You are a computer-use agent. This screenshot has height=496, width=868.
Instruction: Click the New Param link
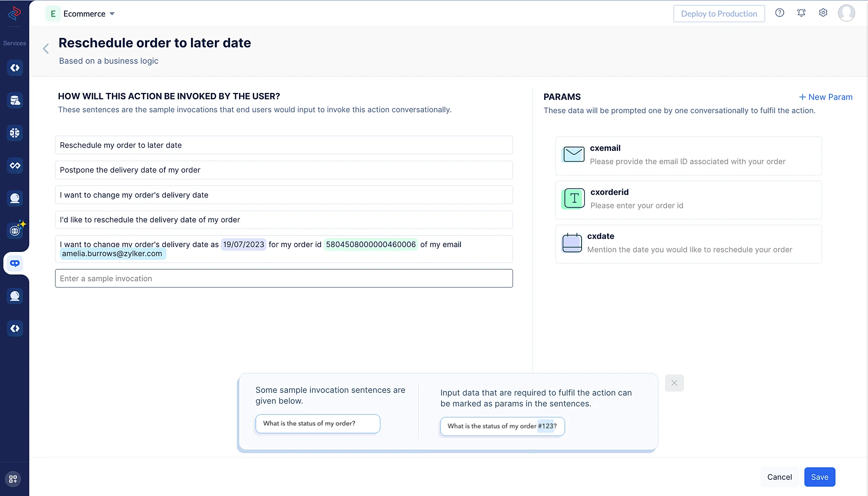(825, 97)
